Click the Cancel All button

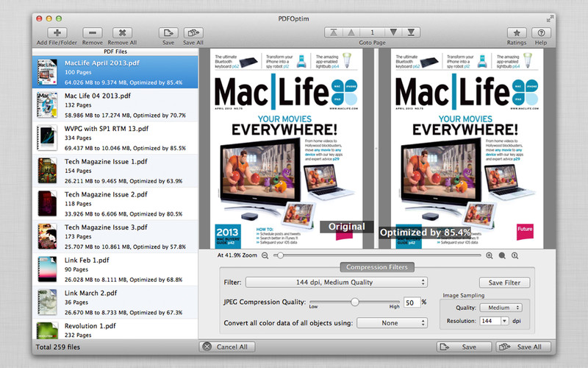227,347
